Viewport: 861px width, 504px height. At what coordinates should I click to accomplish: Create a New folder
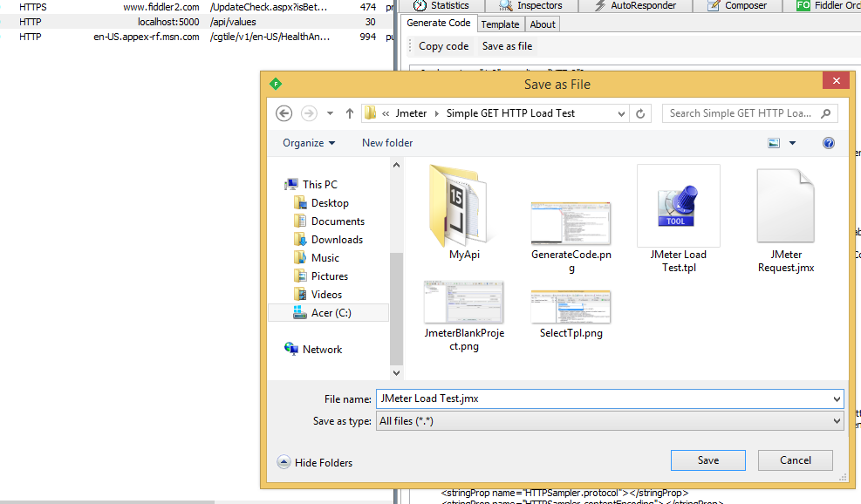pyautogui.click(x=387, y=143)
